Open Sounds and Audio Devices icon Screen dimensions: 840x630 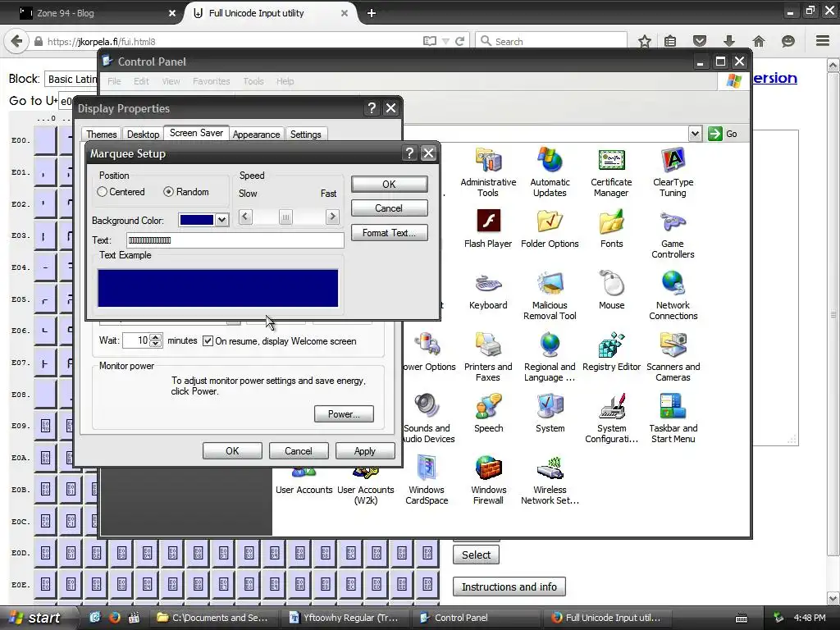[x=427, y=419]
